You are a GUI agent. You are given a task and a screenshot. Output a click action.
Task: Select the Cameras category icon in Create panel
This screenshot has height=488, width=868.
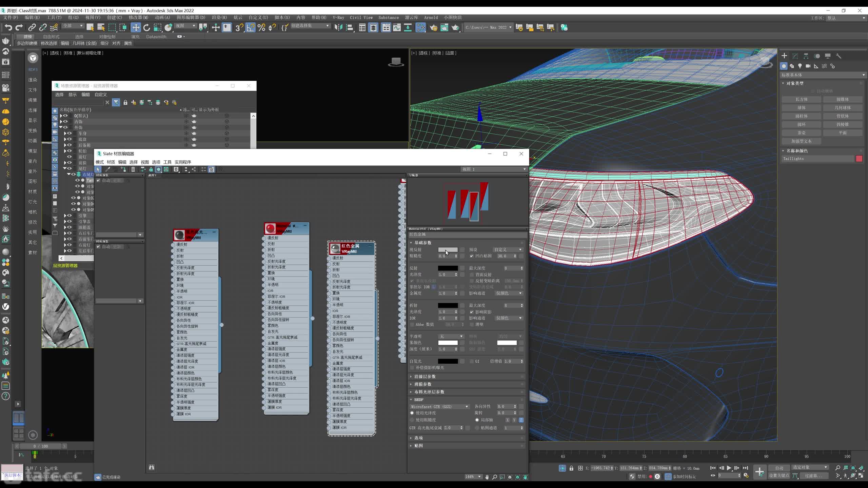pyautogui.click(x=808, y=66)
